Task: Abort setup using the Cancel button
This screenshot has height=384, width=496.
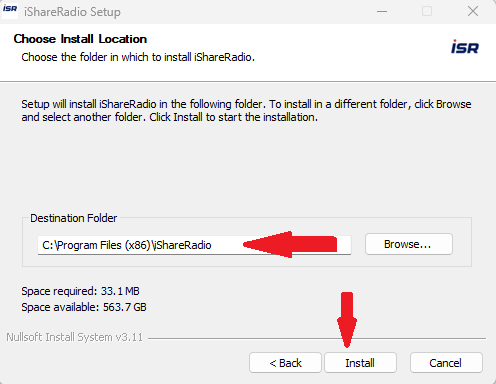Action: click(x=446, y=363)
